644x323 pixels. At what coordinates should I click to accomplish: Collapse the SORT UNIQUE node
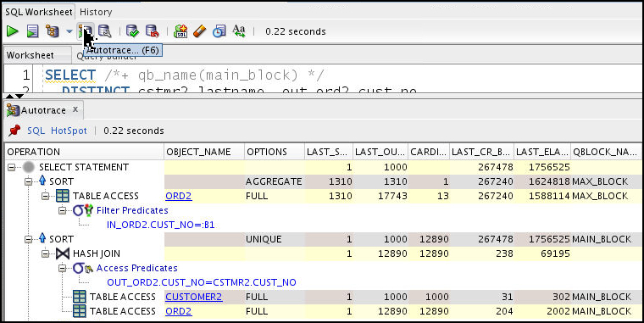[x=28, y=239]
